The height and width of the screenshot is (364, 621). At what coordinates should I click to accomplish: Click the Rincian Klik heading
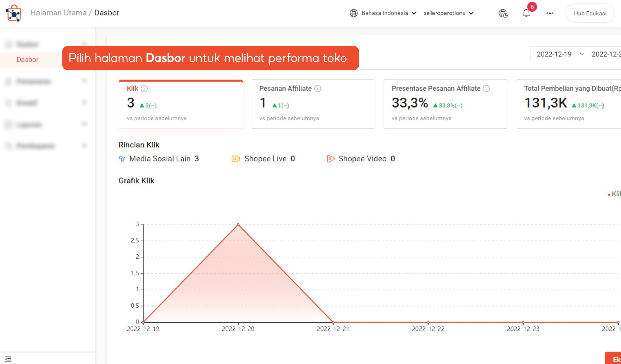139,145
